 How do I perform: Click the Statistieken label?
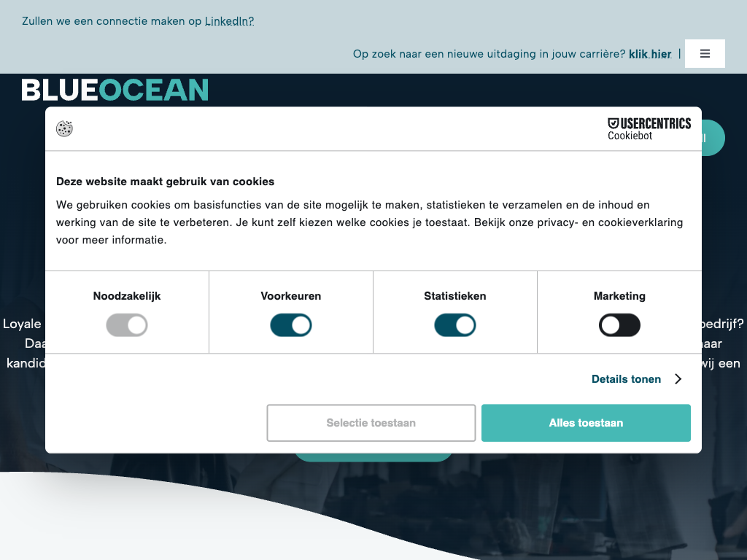point(455,296)
